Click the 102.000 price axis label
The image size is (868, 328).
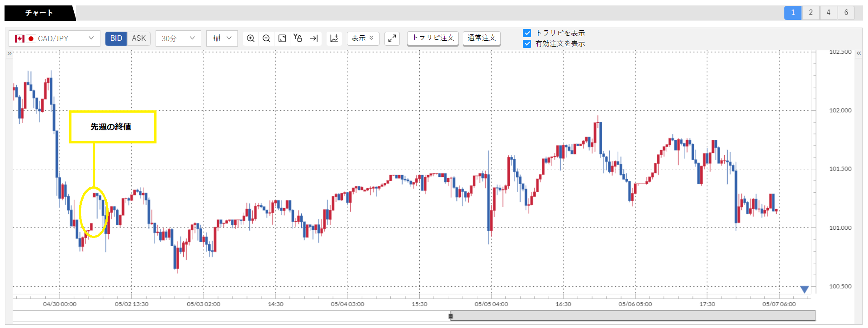click(x=840, y=110)
